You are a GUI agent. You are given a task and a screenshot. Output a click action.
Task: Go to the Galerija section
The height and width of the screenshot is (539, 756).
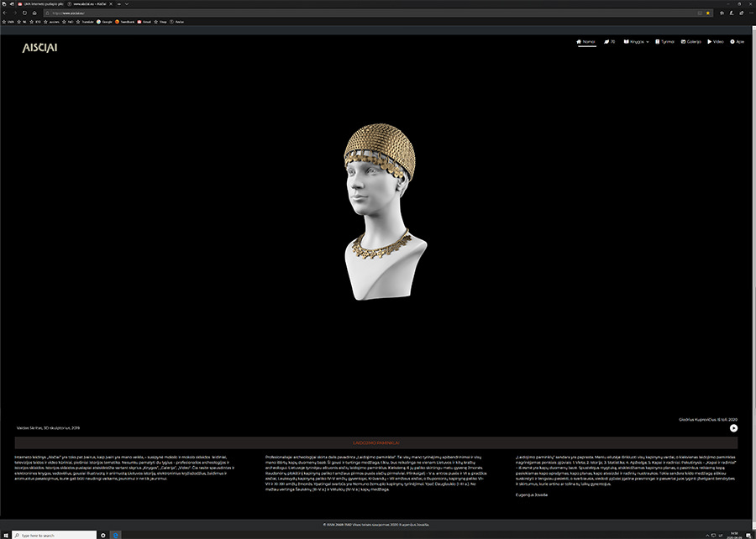pos(691,41)
